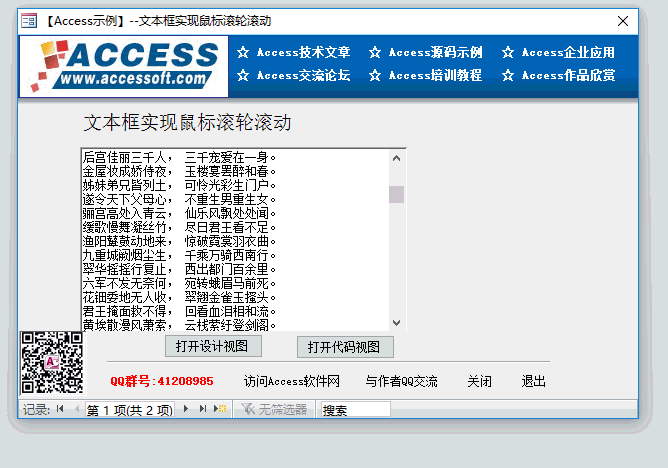Open Access交流论坛 link
This screenshot has width=668, height=468.
pyautogui.click(x=303, y=75)
